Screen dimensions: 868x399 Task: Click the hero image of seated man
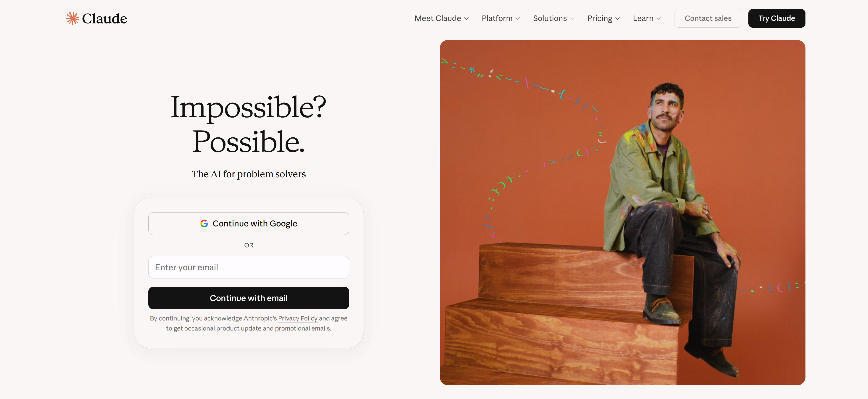pyautogui.click(x=622, y=213)
